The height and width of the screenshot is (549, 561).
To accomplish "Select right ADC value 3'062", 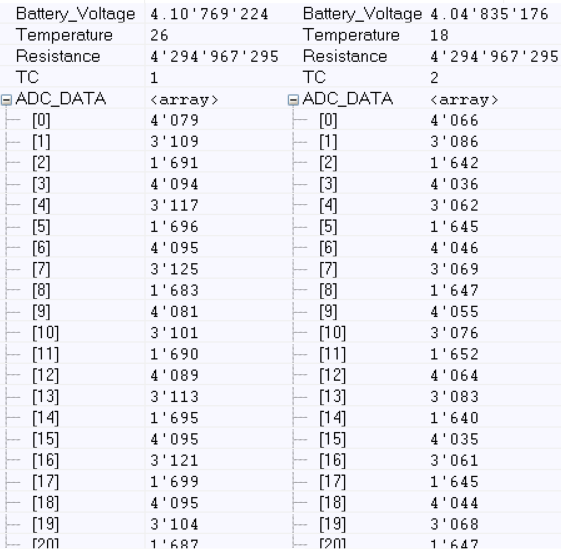I will pos(454,205).
